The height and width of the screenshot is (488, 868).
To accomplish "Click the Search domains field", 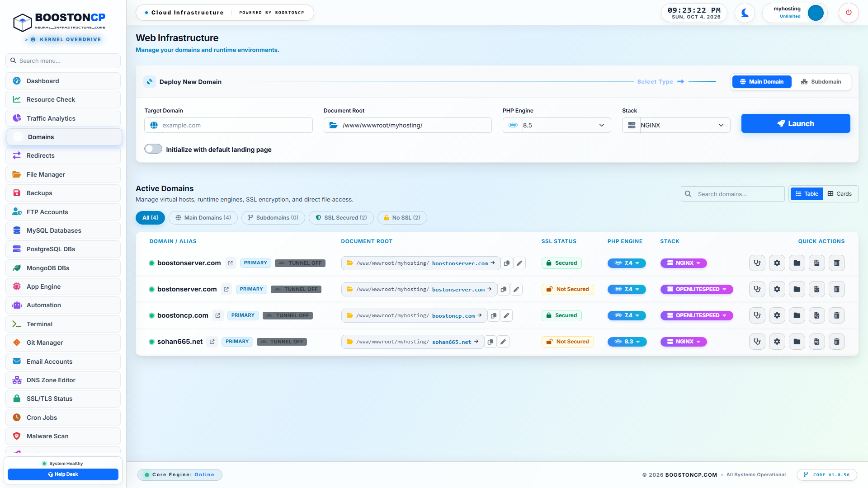I will 733,194.
